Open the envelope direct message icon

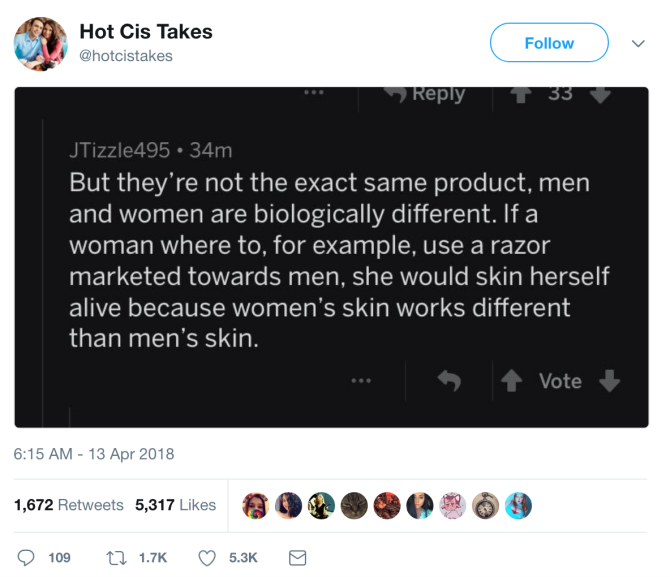coord(297,558)
